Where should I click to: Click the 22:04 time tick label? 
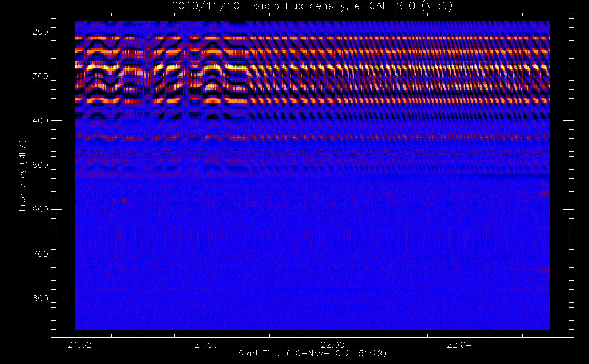click(x=459, y=345)
